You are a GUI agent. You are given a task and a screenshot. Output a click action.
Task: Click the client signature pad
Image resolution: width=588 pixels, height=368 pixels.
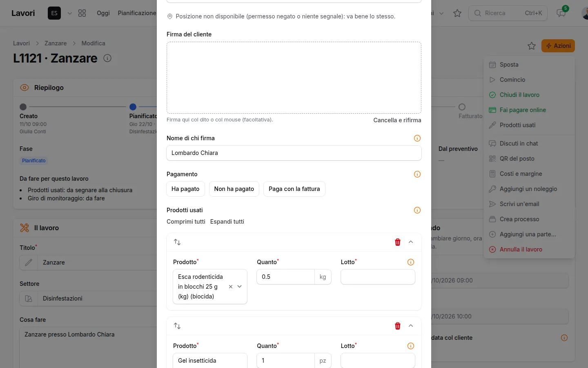(294, 78)
